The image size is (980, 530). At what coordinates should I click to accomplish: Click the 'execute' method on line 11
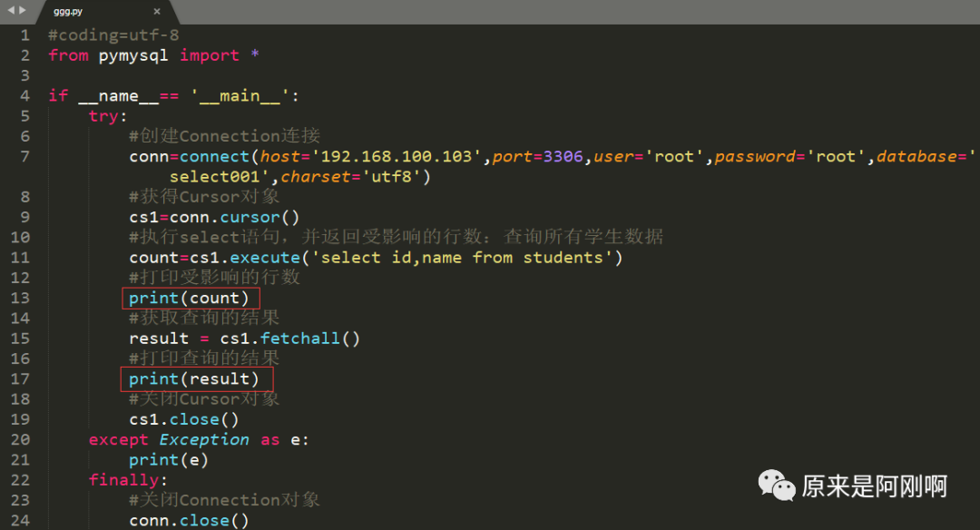(x=265, y=258)
